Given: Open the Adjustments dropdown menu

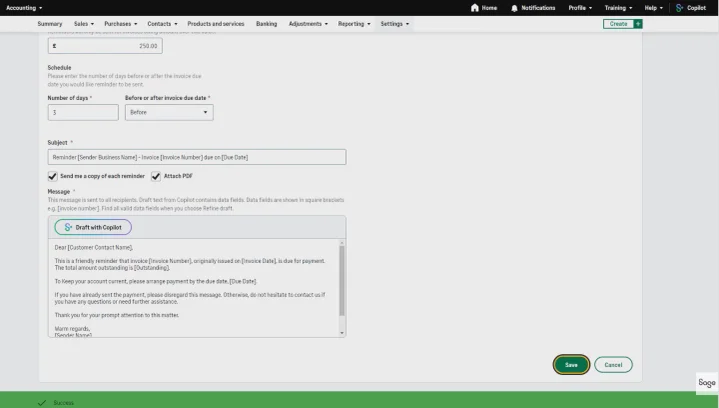Looking at the screenshot, I should [308, 24].
